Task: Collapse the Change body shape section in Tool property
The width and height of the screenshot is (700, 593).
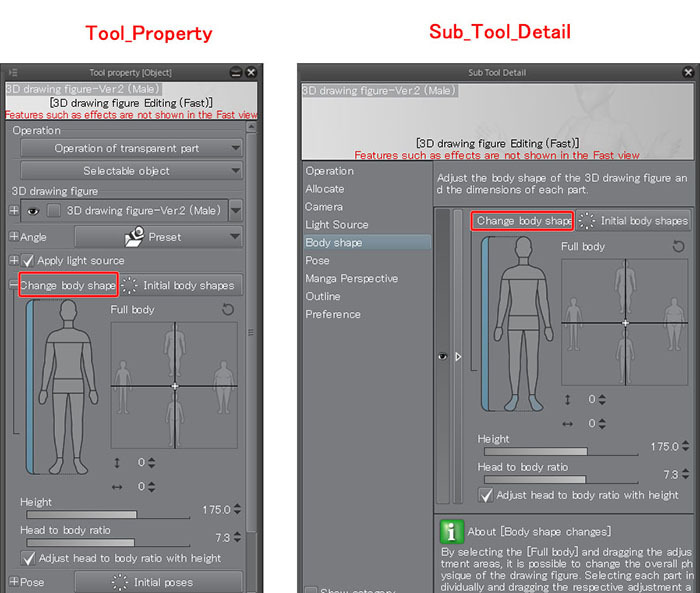Action: point(14,284)
